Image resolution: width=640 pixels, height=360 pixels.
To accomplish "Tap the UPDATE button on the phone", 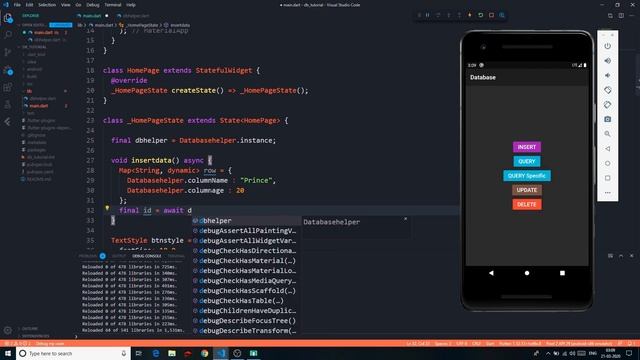I will pos(527,190).
